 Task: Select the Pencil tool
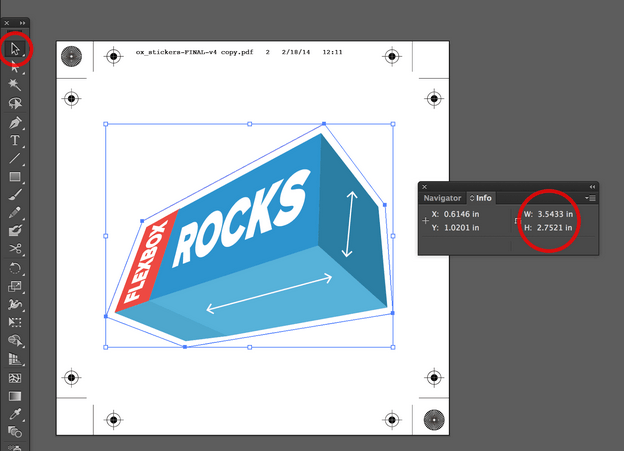15,212
